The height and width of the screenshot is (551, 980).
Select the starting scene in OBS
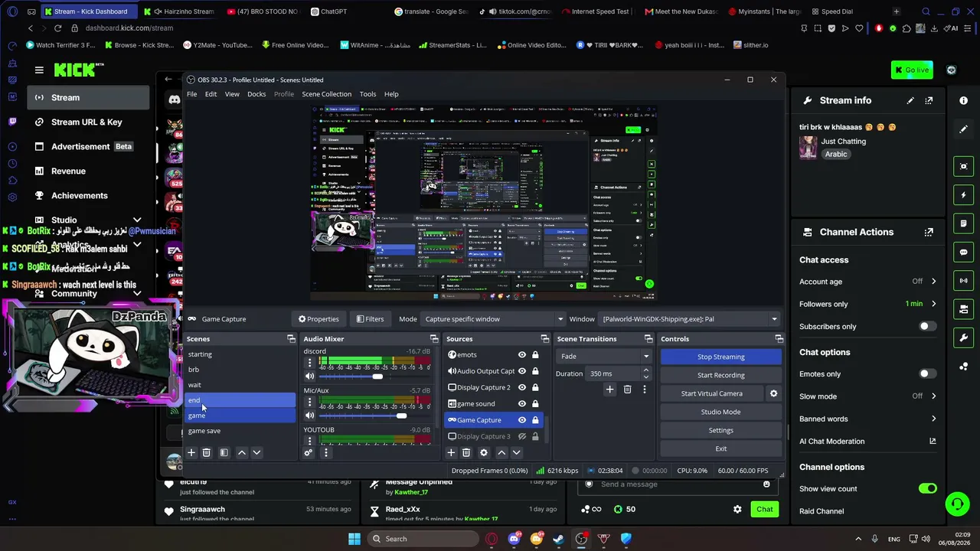point(240,354)
